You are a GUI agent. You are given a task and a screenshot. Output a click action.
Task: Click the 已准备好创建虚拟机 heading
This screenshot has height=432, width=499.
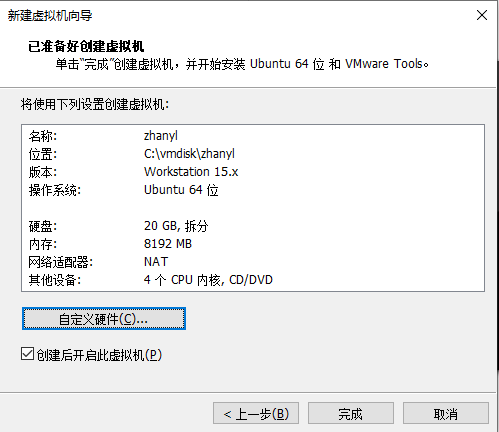click(x=86, y=46)
